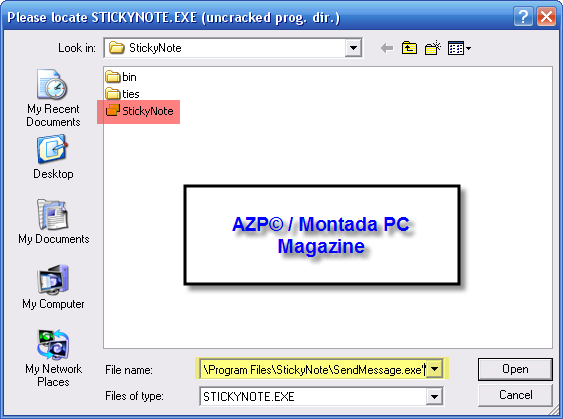This screenshot has height=419, width=563.
Task: Click the Open button
Action: pos(515,369)
